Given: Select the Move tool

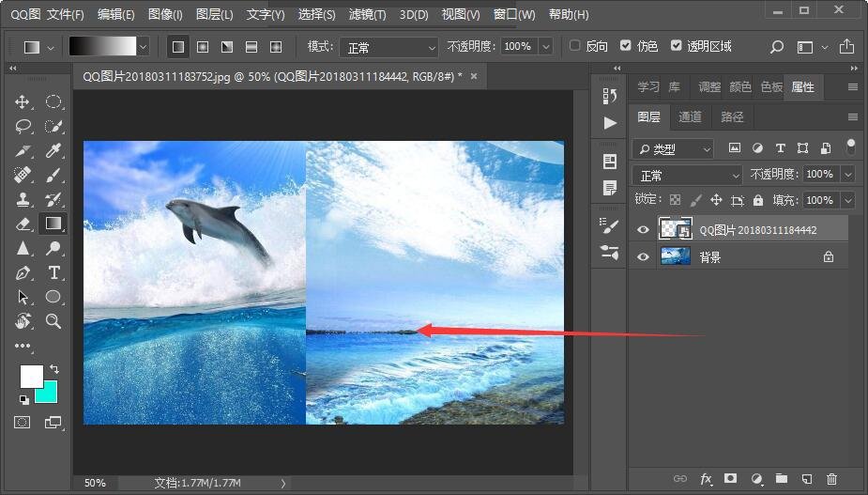Looking at the screenshot, I should point(23,102).
